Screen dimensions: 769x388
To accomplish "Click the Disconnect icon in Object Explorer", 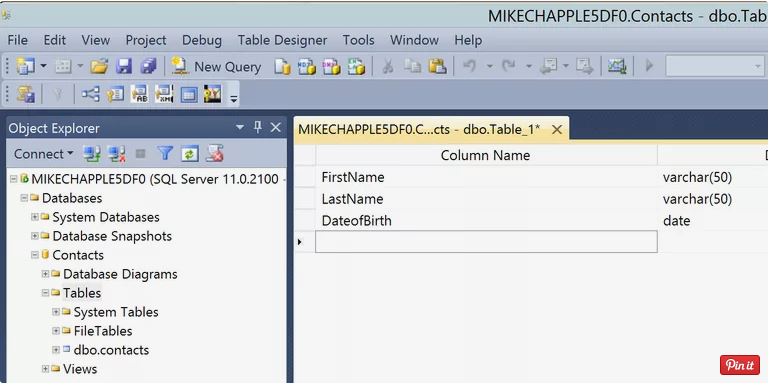I will pos(117,154).
